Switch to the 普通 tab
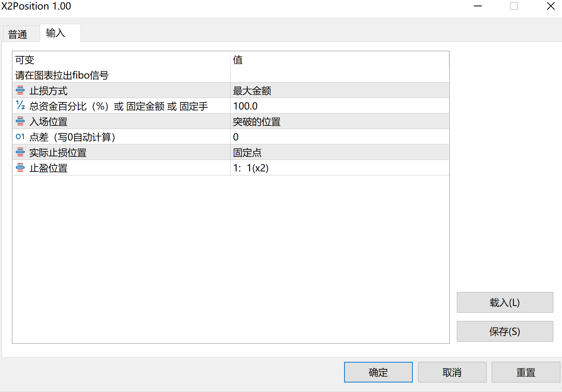 [x=18, y=34]
